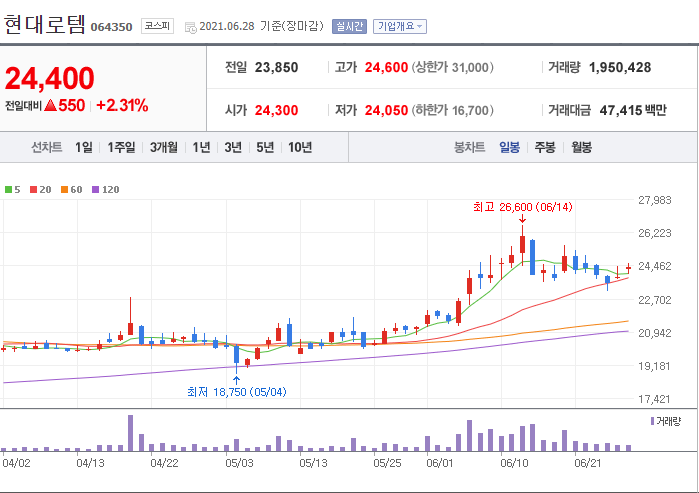Click the 05/25 date axis label
The height and width of the screenshot is (493, 699).
point(387,463)
